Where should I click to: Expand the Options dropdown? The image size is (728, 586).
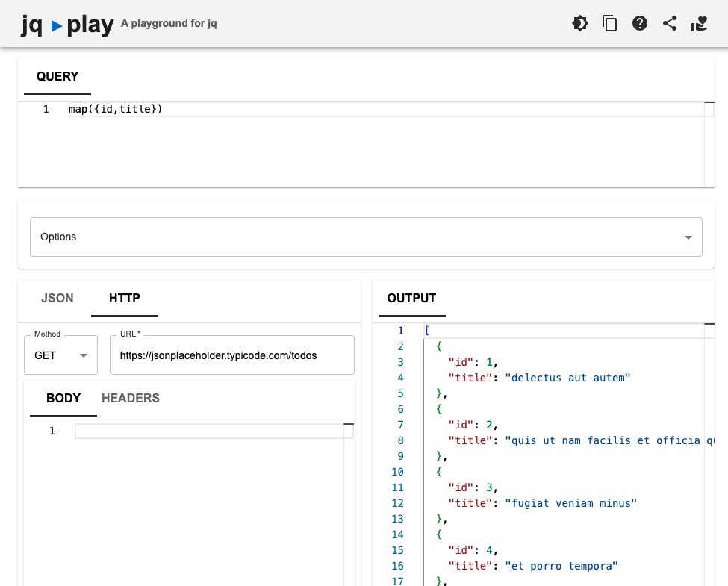366,237
